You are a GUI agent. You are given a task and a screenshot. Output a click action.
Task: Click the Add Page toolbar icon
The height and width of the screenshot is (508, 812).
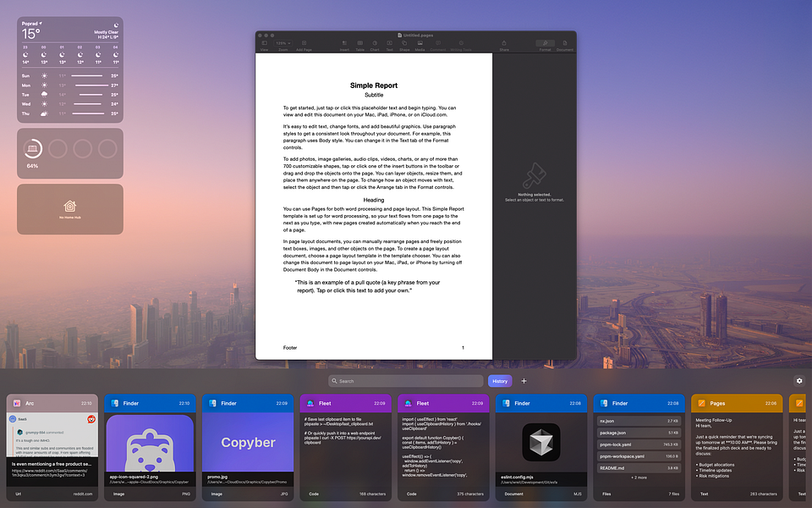point(304,45)
